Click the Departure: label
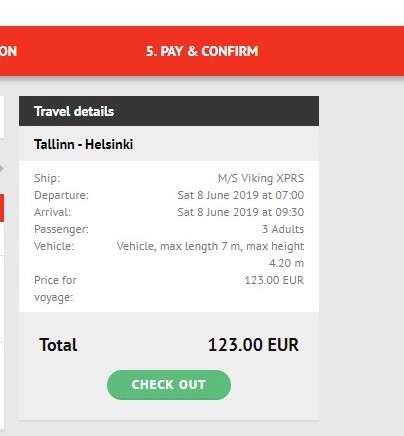This screenshot has width=404, height=436. pyautogui.click(x=61, y=195)
